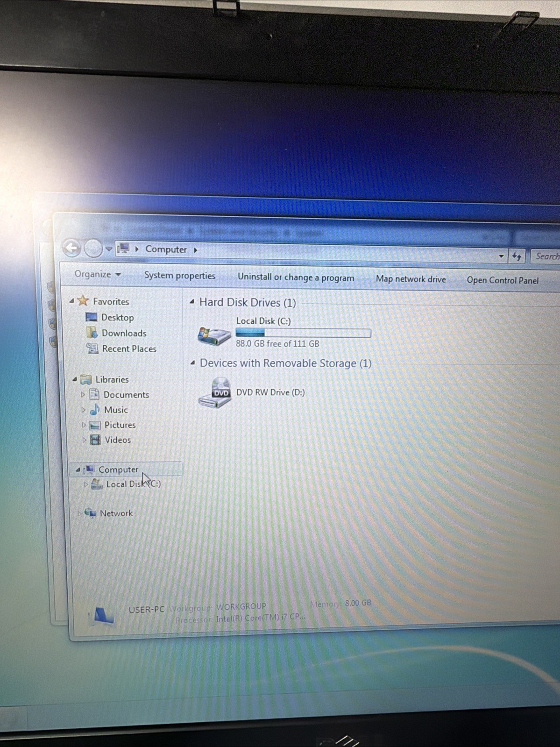Expand the Videos library
The height and width of the screenshot is (747, 560).
[x=84, y=440]
